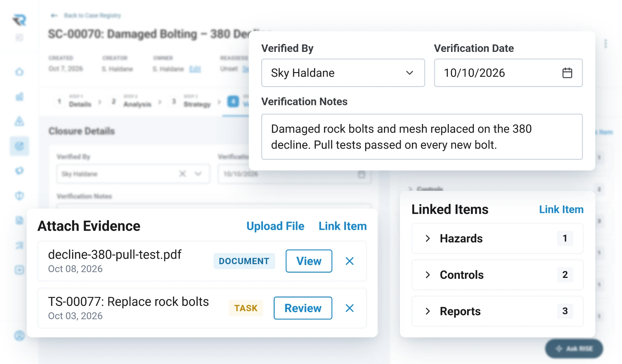
Task: Open the shield icon in sidebar
Action: tap(20, 196)
